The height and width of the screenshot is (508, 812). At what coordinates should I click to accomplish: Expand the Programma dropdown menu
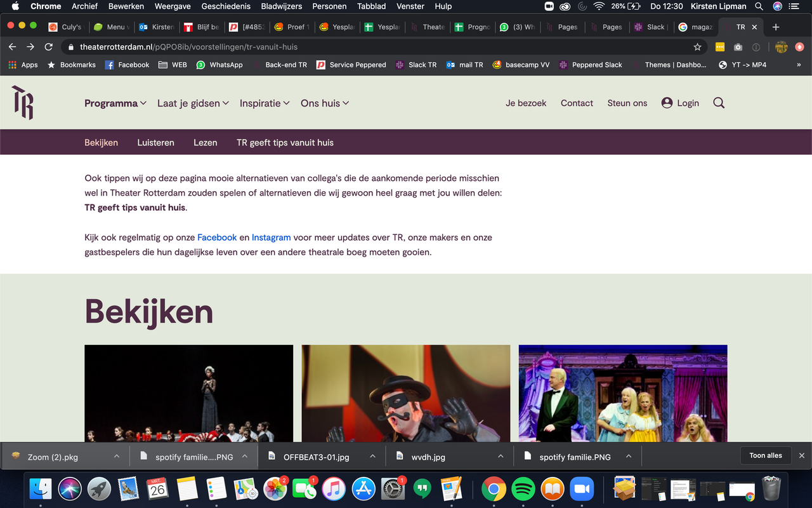(x=115, y=103)
